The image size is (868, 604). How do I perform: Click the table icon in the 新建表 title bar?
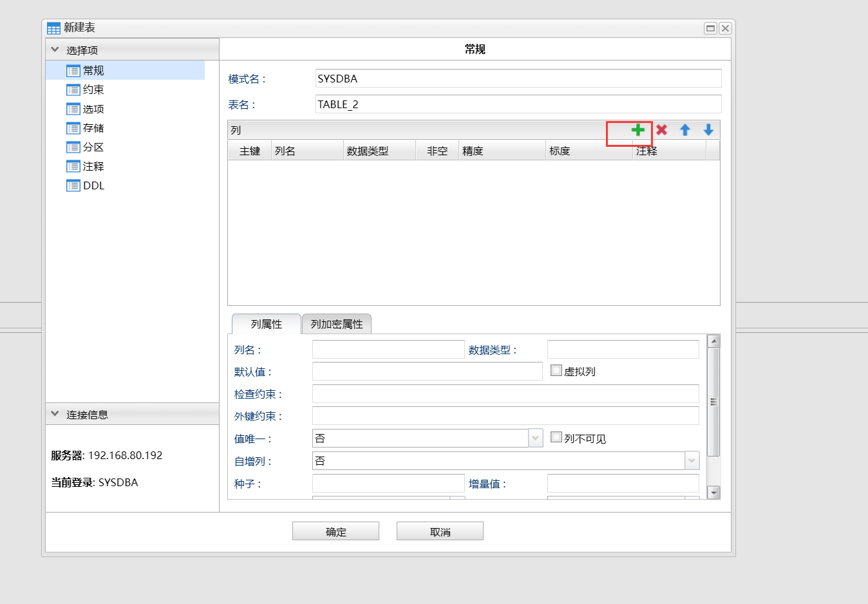(53, 28)
